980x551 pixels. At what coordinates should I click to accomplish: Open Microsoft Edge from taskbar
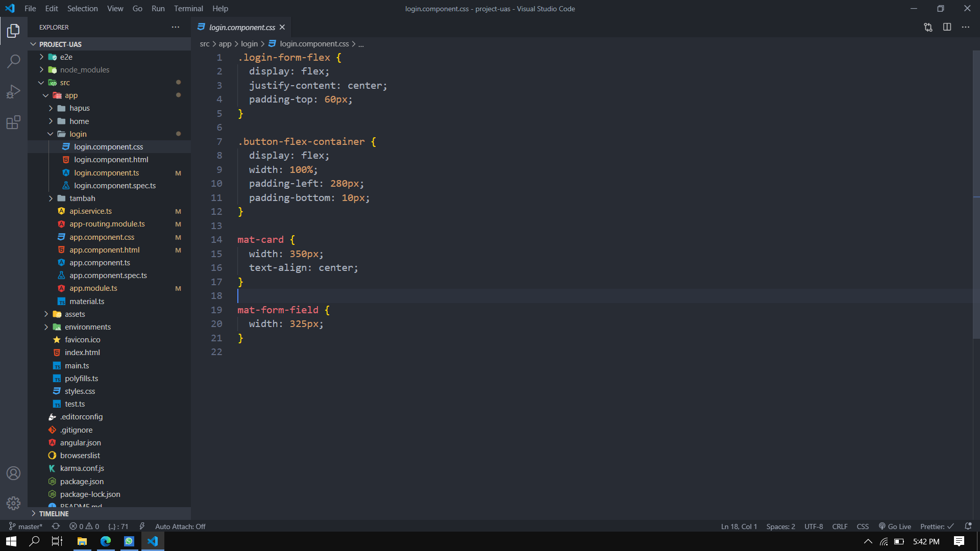pyautogui.click(x=105, y=541)
